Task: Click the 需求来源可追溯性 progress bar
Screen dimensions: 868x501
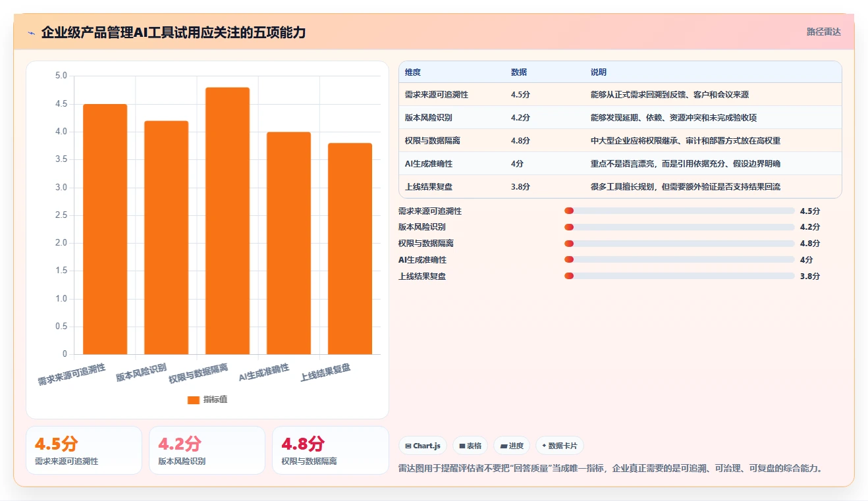Action: click(680, 211)
